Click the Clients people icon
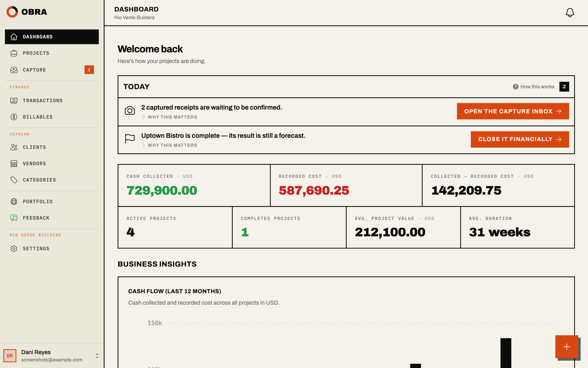 (x=14, y=147)
